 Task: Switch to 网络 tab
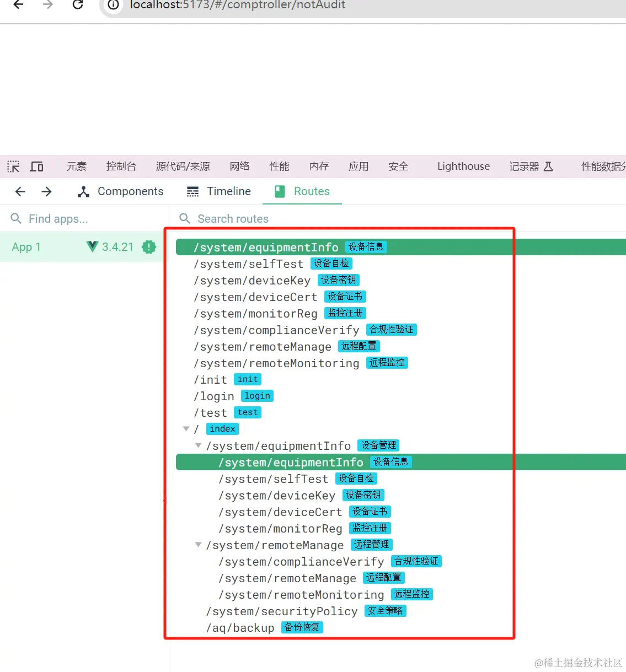[240, 166]
